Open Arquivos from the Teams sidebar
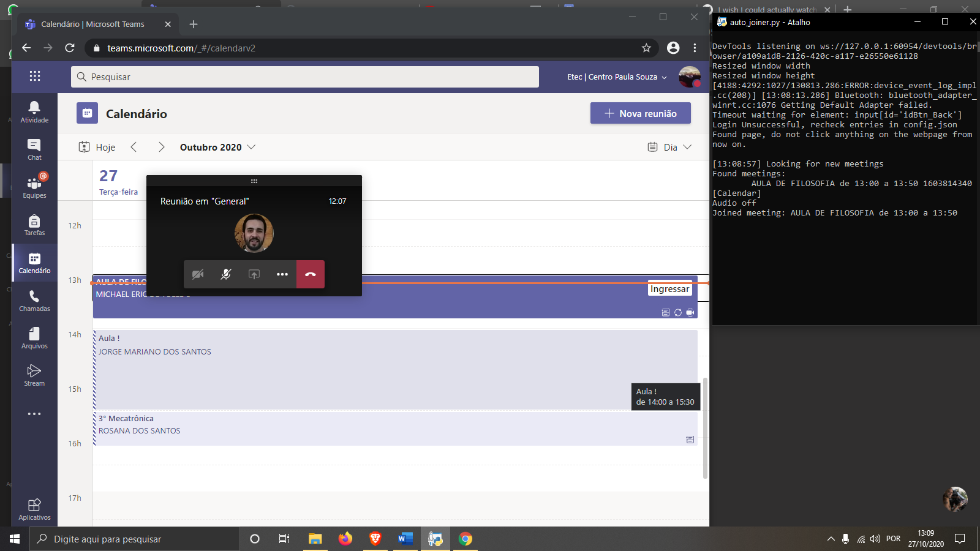This screenshot has width=980, height=551. [34, 337]
